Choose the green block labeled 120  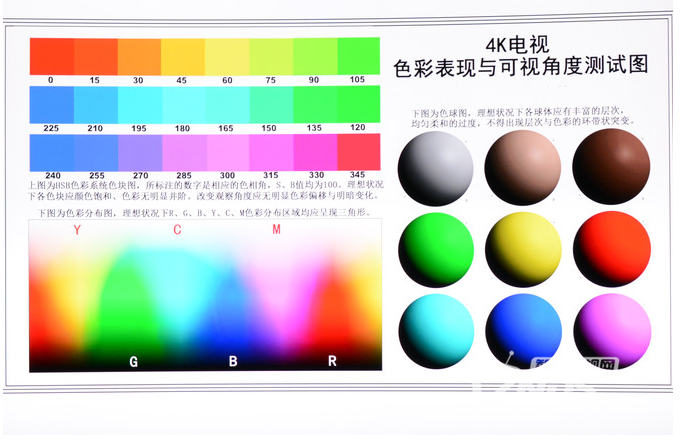[x=358, y=104]
